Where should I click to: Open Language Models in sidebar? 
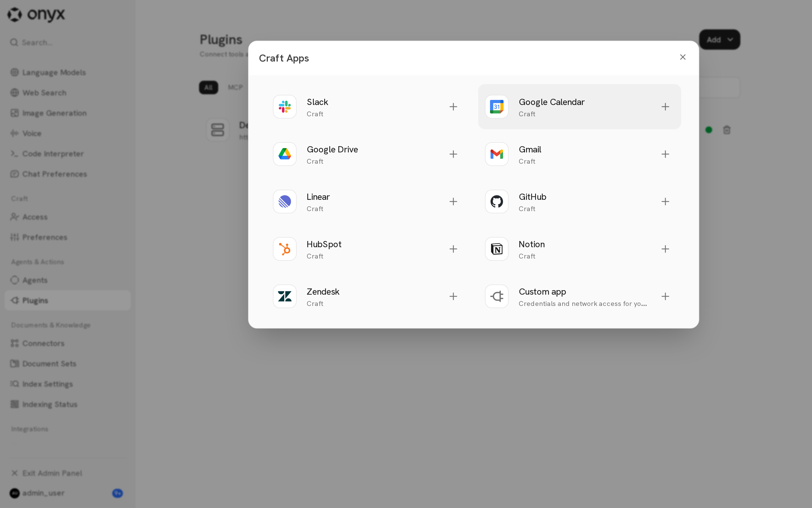67,72
